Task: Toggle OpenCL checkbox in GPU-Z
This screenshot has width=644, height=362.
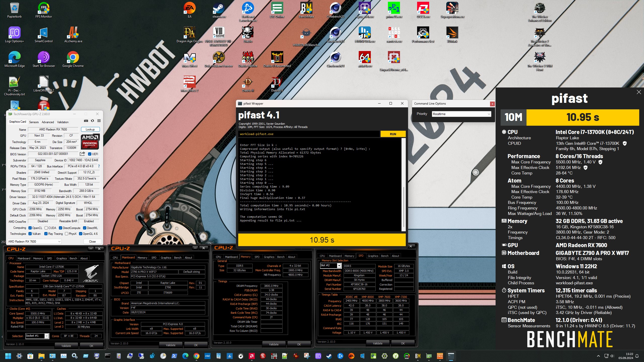Action: [30, 228]
